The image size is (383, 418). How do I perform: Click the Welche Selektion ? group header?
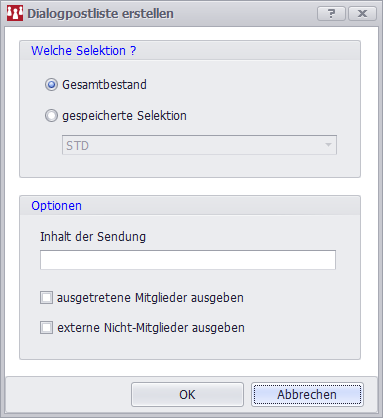(84, 51)
